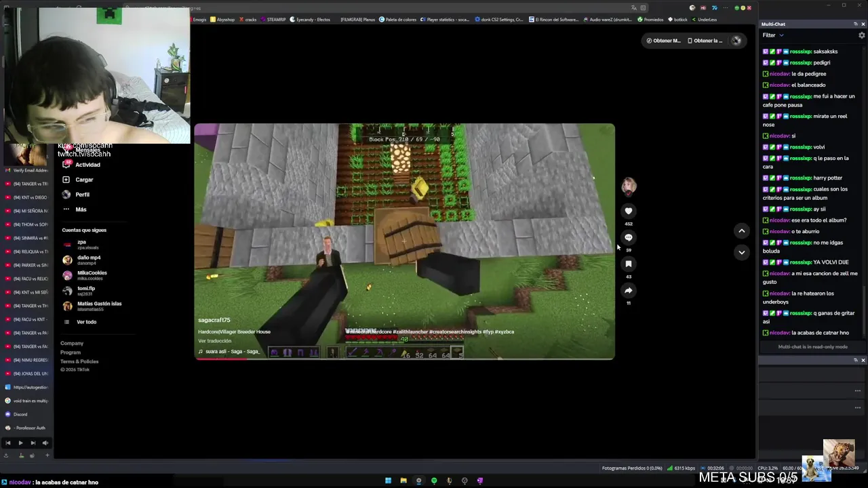Click next track in sidebar media controls

pos(33,443)
